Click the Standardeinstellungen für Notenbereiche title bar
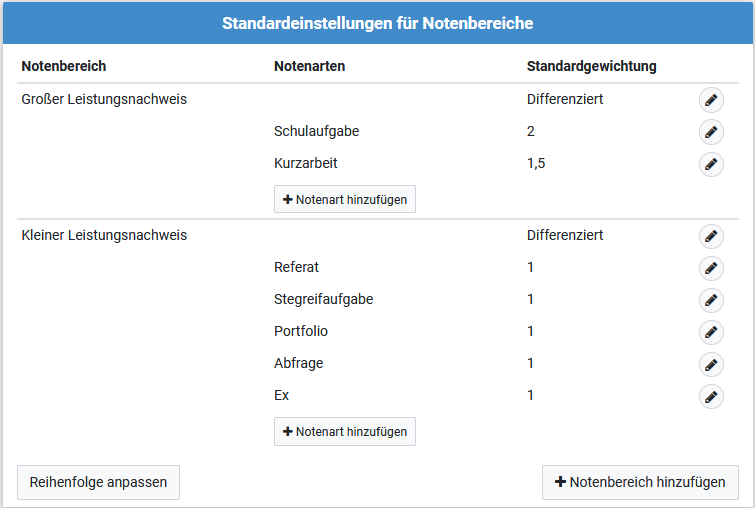Image resolution: width=755 pixels, height=508 pixels. pyautogui.click(x=378, y=23)
